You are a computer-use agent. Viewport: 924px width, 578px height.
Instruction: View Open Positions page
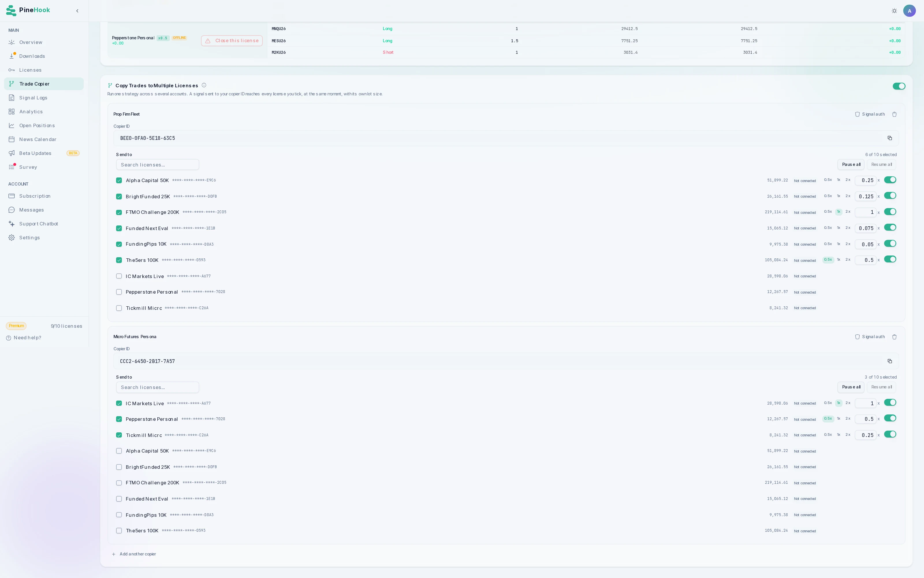[44, 125]
